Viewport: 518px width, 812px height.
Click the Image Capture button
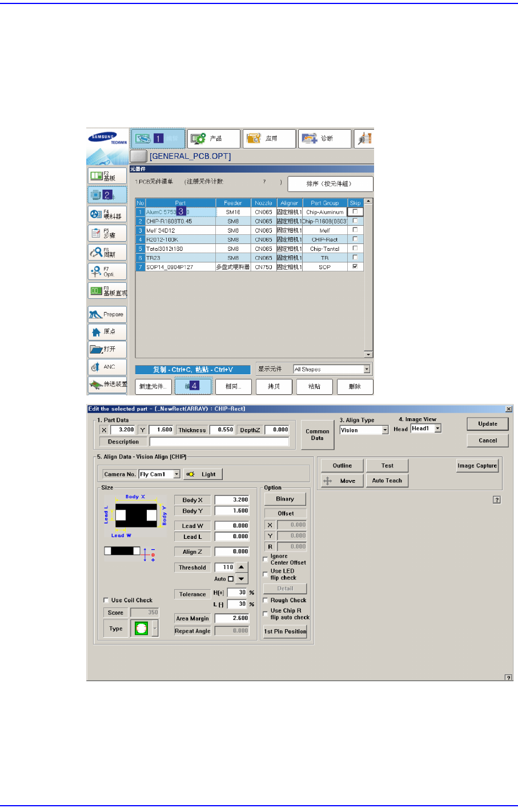tap(477, 466)
